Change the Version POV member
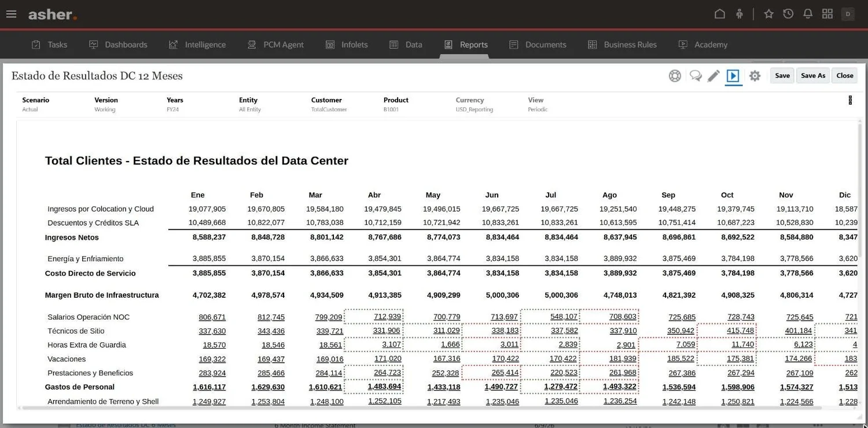 pos(106,104)
